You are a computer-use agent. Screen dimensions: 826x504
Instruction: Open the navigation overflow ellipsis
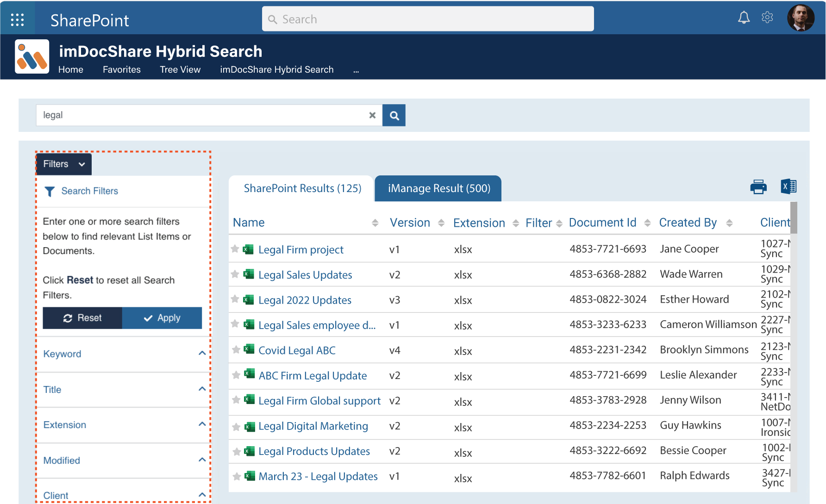(356, 71)
